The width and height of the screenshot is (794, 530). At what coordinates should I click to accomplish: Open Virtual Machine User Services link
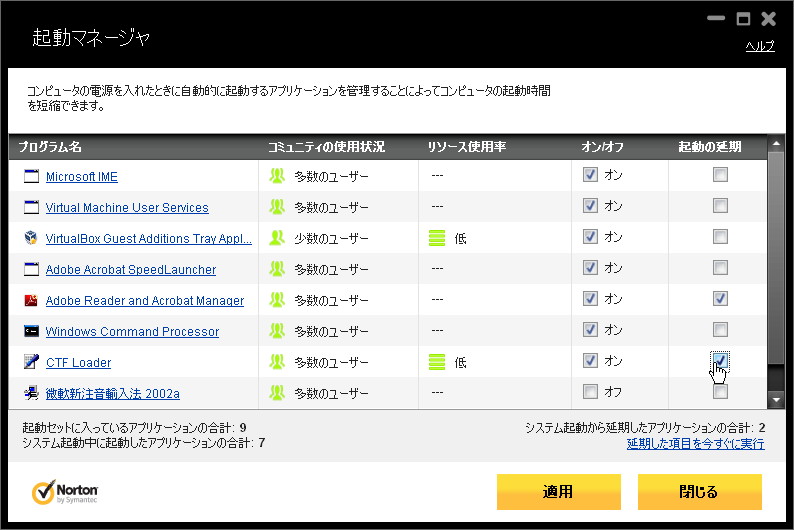127,208
